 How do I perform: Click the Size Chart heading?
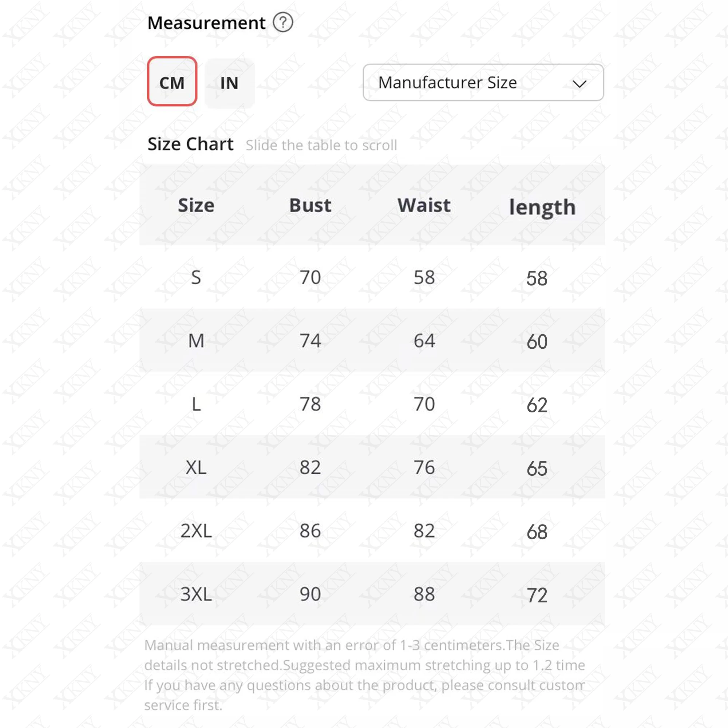pos(190,144)
